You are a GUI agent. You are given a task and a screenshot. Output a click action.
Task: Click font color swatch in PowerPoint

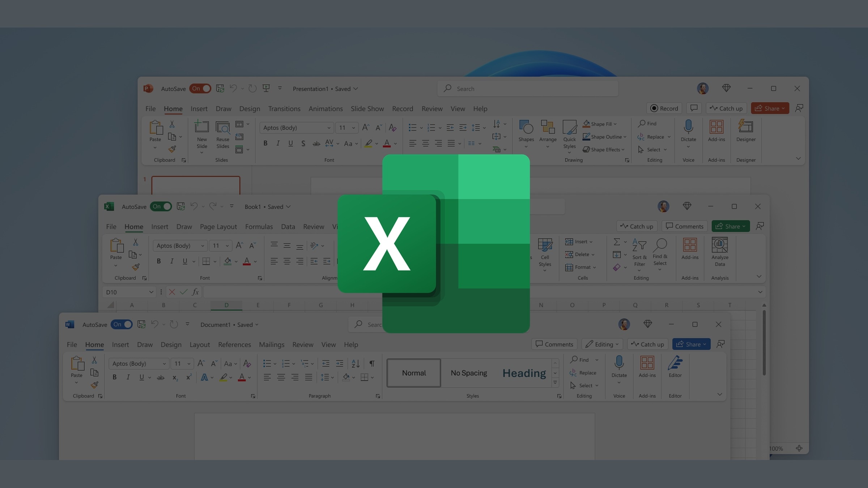[x=387, y=144]
